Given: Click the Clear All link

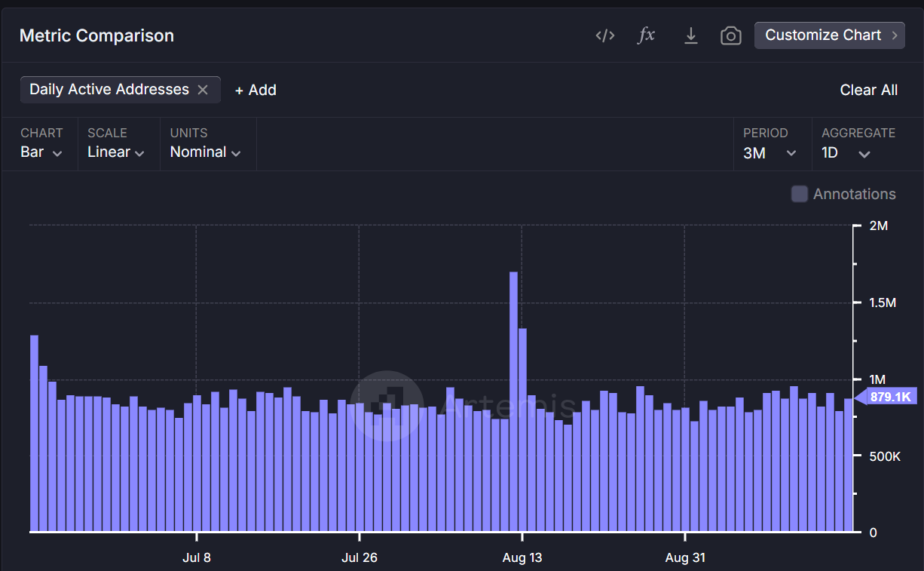Looking at the screenshot, I should point(868,90).
